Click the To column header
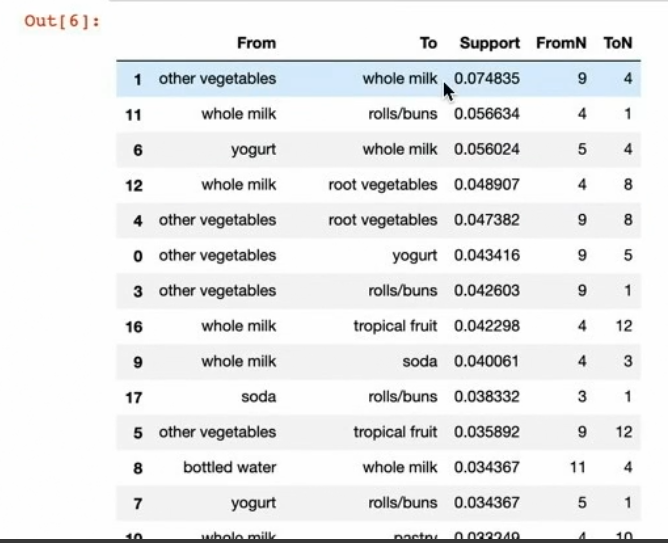Viewport: 668px width, 543px height. click(x=428, y=43)
